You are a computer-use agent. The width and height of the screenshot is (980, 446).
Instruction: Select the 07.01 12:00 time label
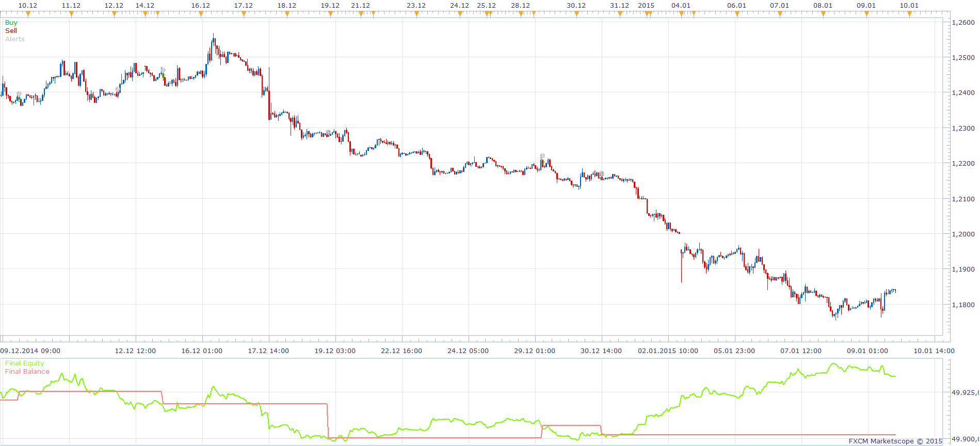(x=801, y=351)
